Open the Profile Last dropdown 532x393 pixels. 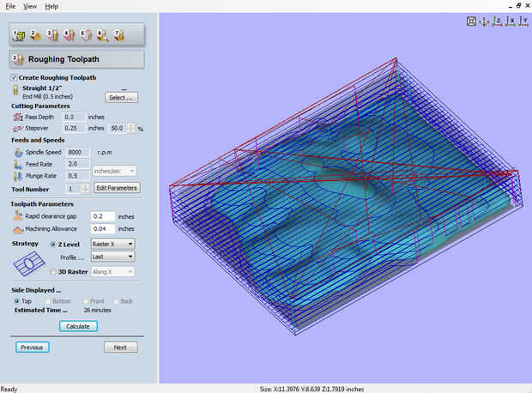click(x=112, y=257)
